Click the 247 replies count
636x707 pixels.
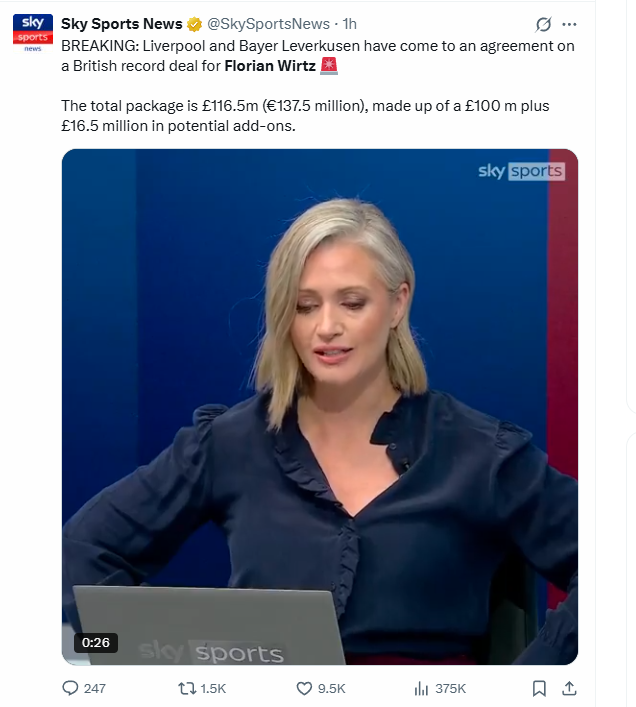(x=95, y=689)
